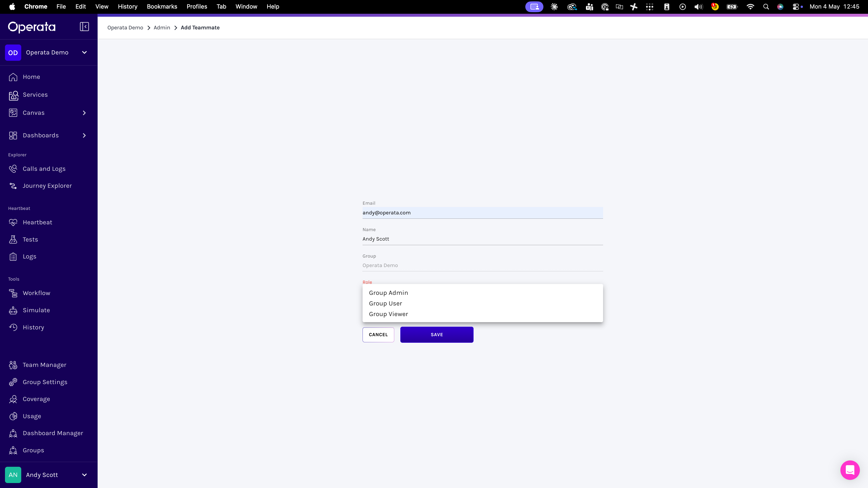Click the Team Manager people icon

click(13, 365)
